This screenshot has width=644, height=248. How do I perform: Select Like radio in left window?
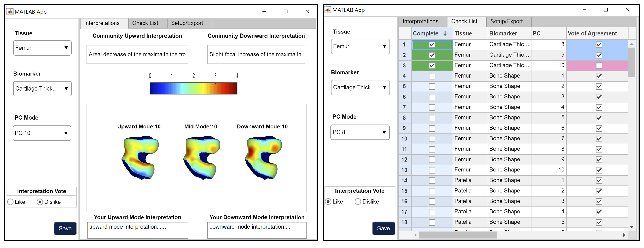(x=11, y=202)
